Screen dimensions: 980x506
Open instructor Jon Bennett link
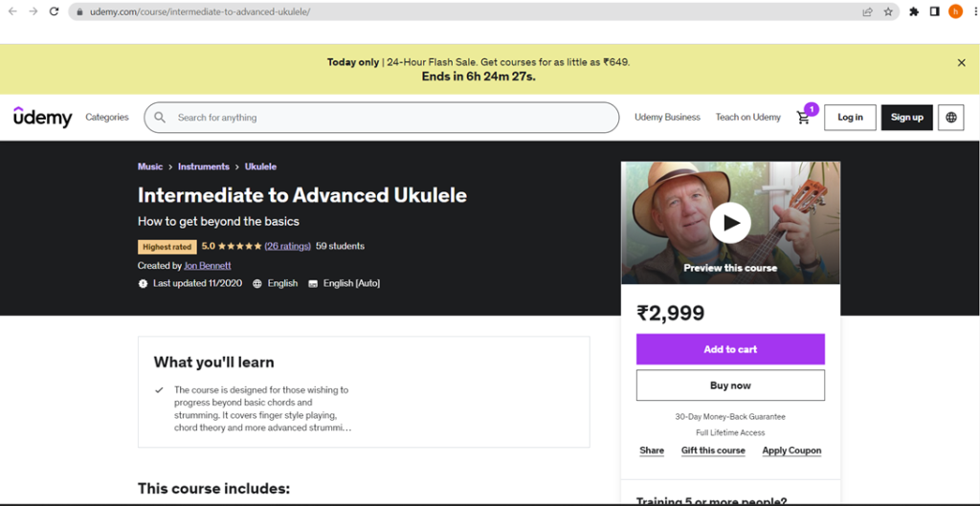pos(208,266)
